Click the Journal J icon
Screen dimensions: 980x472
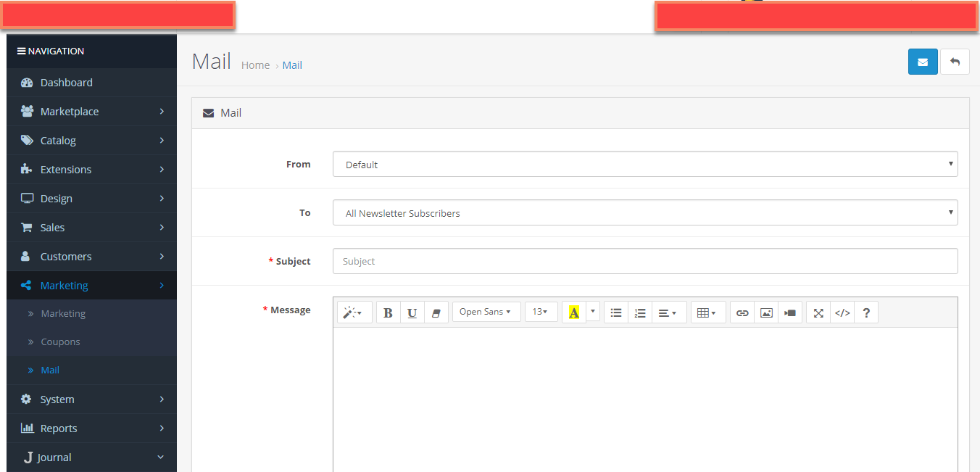pyautogui.click(x=28, y=457)
